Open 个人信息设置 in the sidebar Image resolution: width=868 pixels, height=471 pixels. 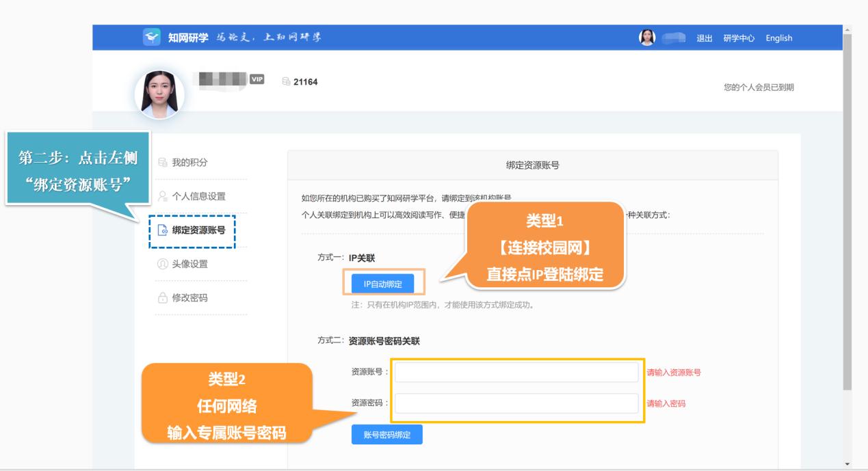click(x=198, y=196)
